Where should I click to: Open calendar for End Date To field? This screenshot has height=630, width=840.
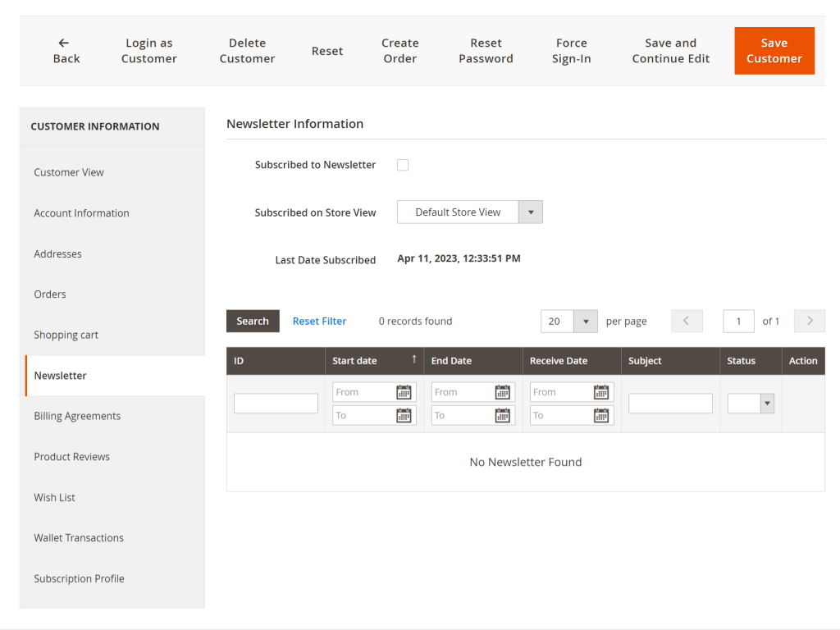click(503, 415)
